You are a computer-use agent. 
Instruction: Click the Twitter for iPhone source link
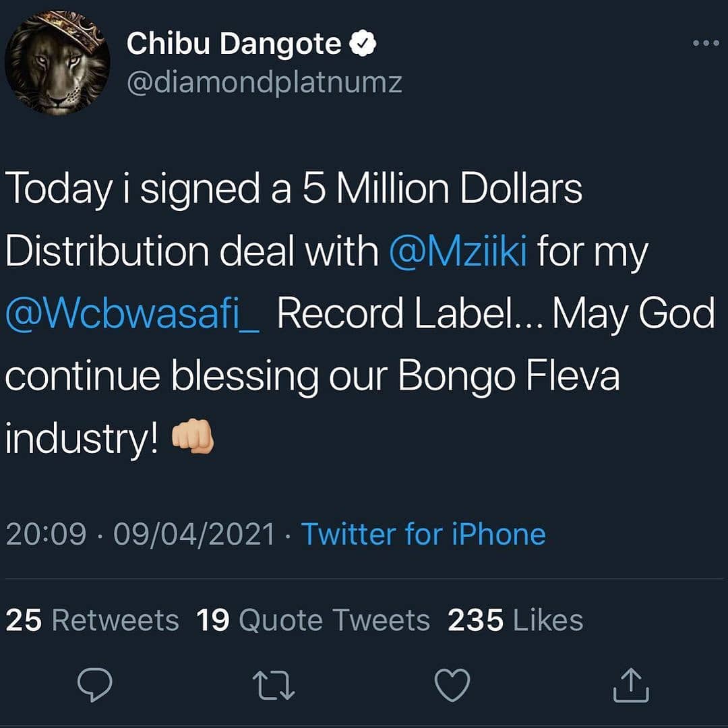pos(423,534)
